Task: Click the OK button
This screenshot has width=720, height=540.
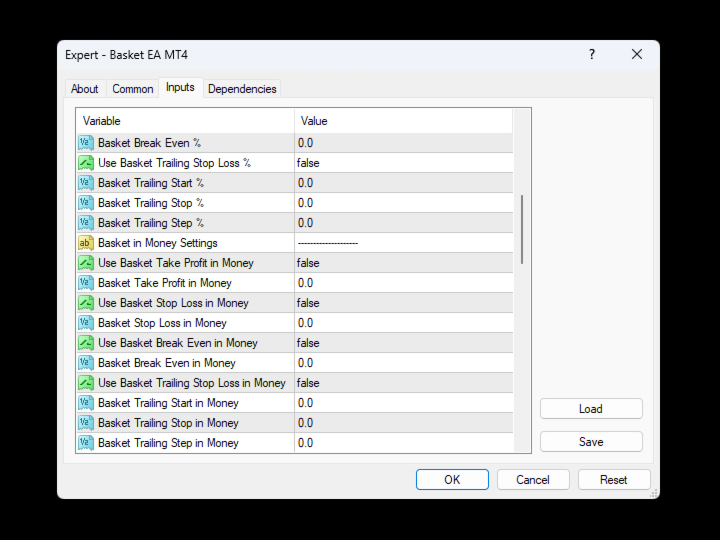Action: click(x=452, y=479)
